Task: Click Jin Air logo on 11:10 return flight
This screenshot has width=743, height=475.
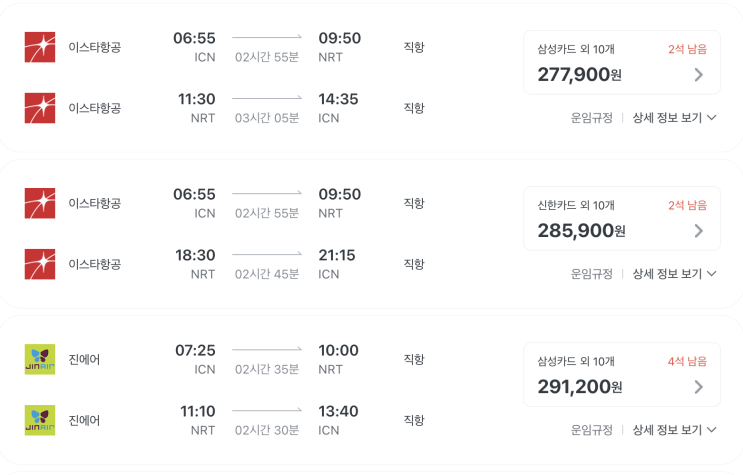Action: point(40,420)
